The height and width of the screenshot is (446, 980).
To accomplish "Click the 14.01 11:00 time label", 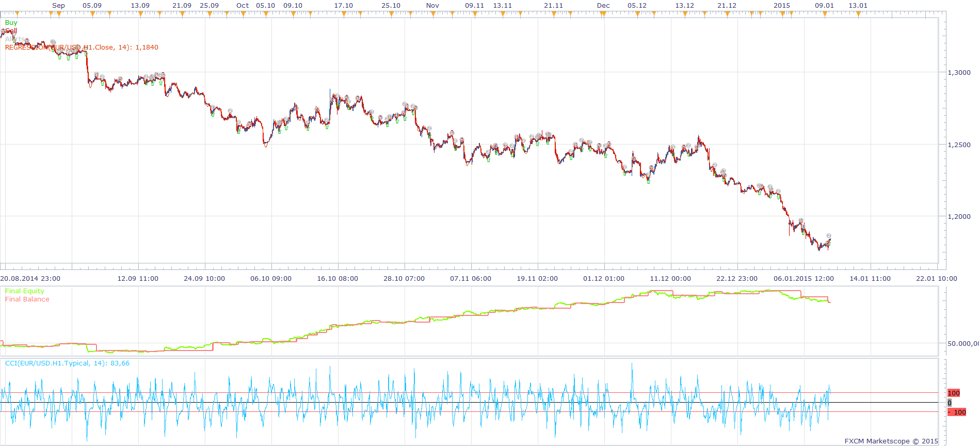I will 870,279.
